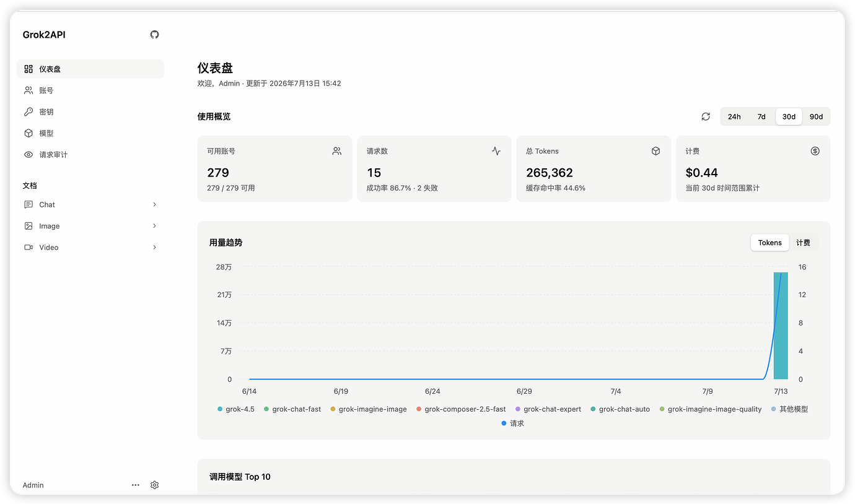Expand the Chat docs chevron
Viewport: 855px width, 504px height.
155,204
